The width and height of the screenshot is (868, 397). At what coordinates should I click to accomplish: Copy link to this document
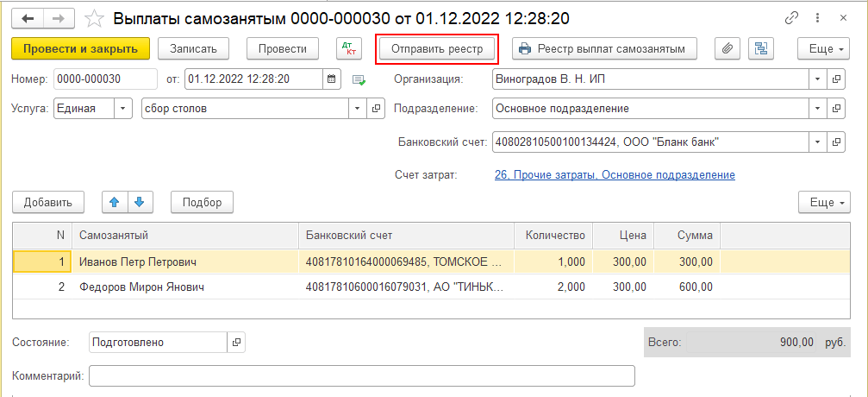[792, 18]
